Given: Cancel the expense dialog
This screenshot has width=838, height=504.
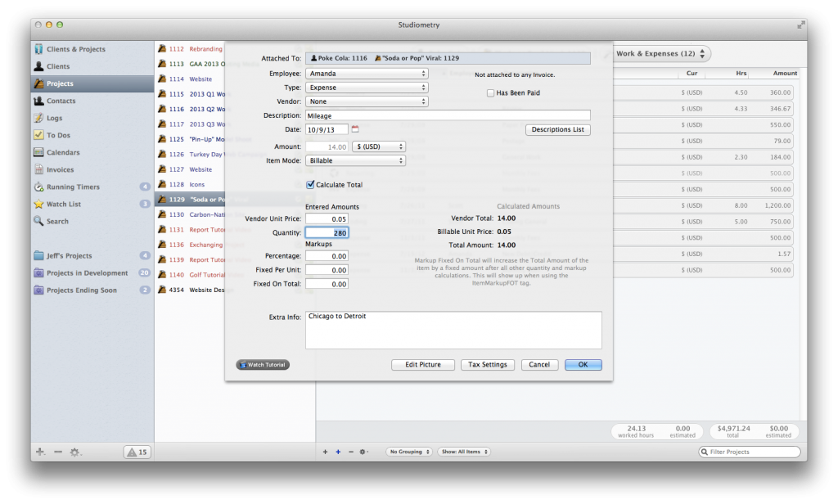Looking at the screenshot, I should click(539, 365).
